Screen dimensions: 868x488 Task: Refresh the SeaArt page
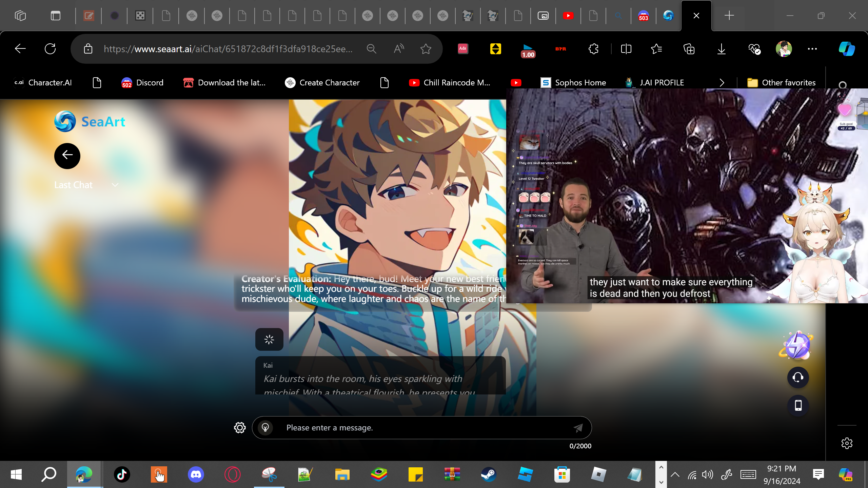[x=50, y=49]
